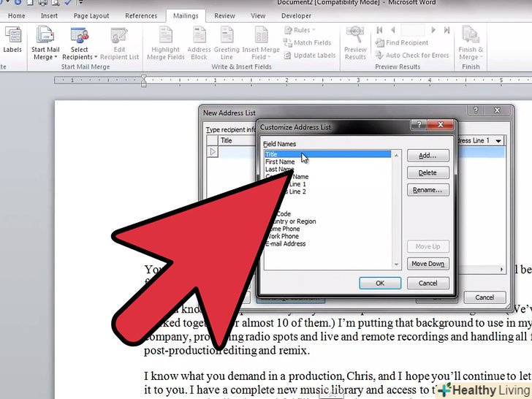
Task: Click the Move Down button
Action: tap(427, 264)
